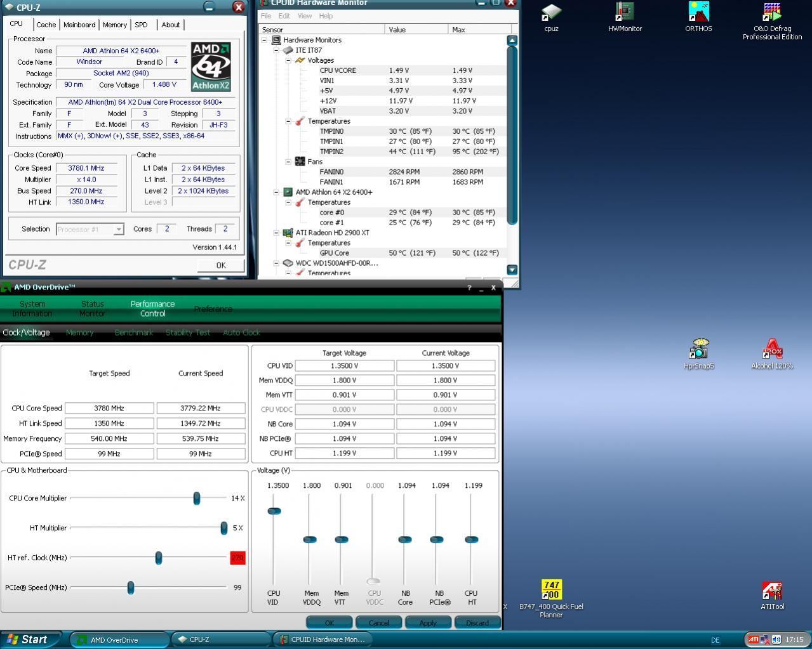The height and width of the screenshot is (649, 812).
Task: Open the Alcohol 120% desktop icon
Action: (772, 350)
